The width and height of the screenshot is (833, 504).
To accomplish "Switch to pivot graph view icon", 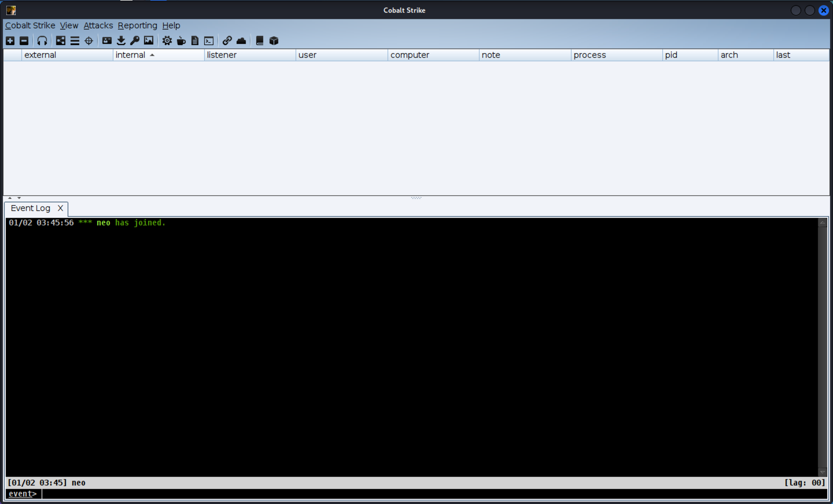I will pyautogui.click(x=60, y=41).
